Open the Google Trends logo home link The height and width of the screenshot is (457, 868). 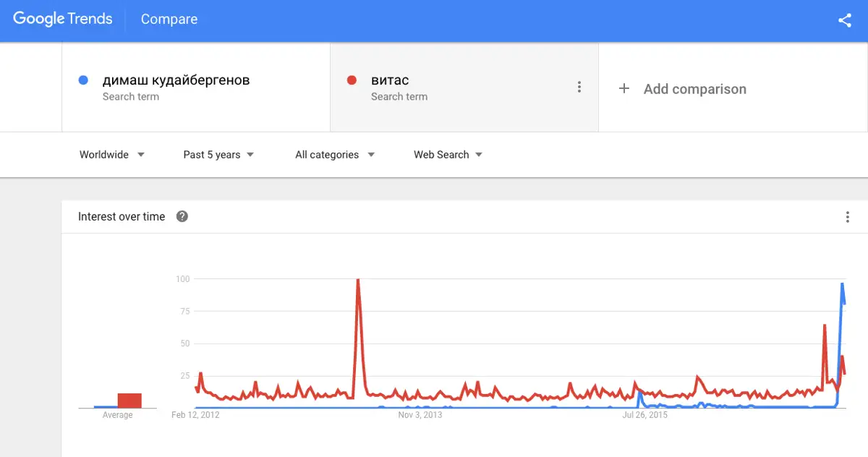coord(63,20)
